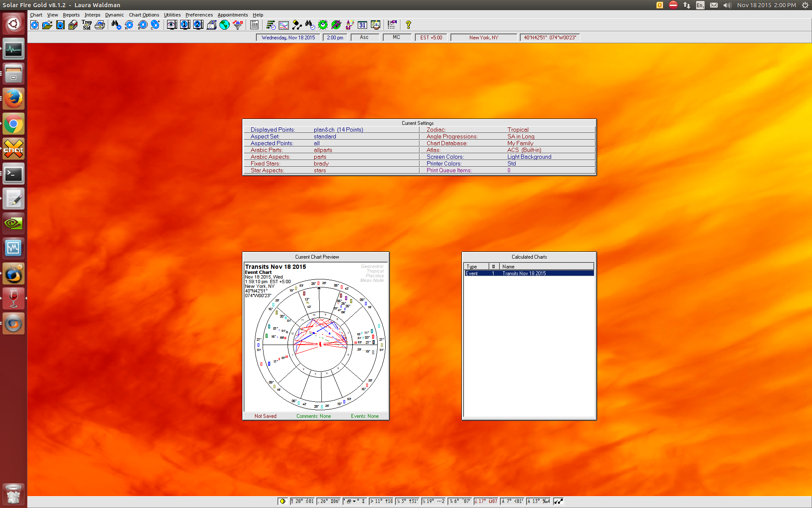Open the graphic ephemeris graph icon
The height and width of the screenshot is (508, 812).
[x=284, y=25]
